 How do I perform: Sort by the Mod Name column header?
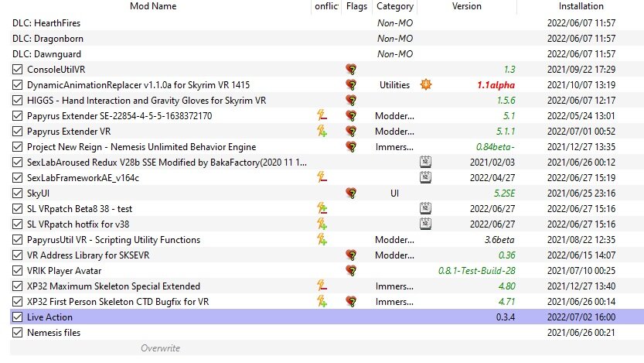pyautogui.click(x=153, y=6)
